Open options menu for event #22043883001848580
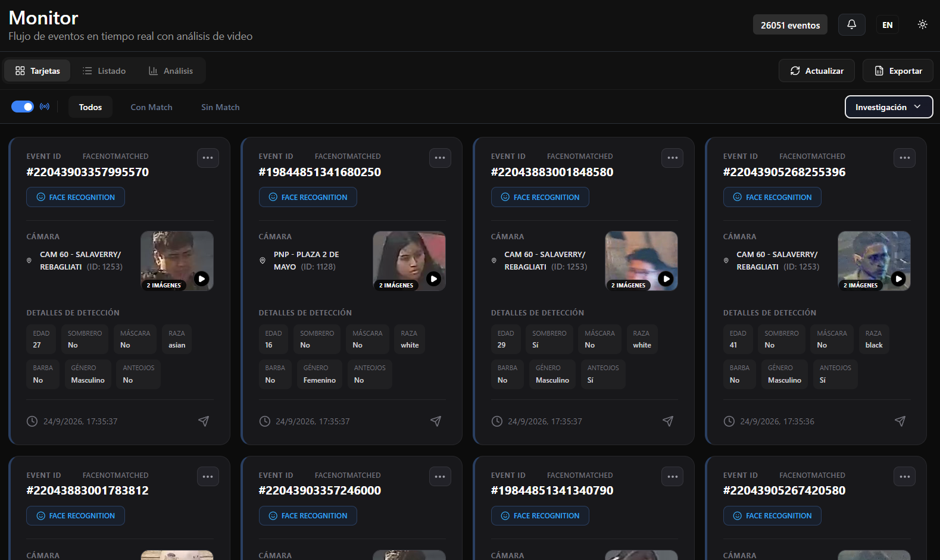The image size is (940, 560). pos(672,158)
